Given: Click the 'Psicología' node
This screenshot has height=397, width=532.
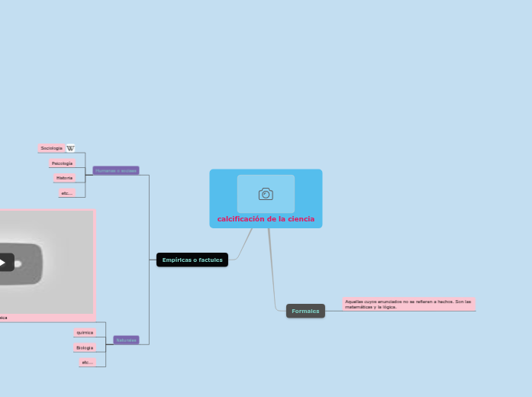Looking at the screenshot, I should 61,163.
